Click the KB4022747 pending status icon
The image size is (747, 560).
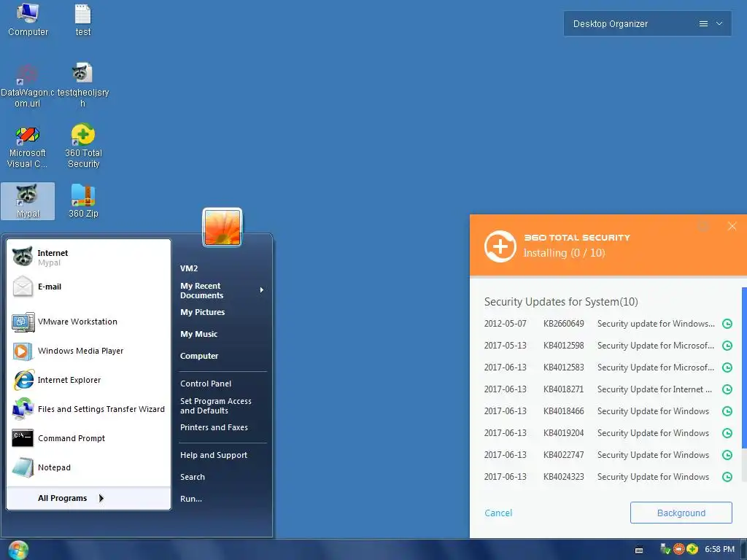click(727, 455)
